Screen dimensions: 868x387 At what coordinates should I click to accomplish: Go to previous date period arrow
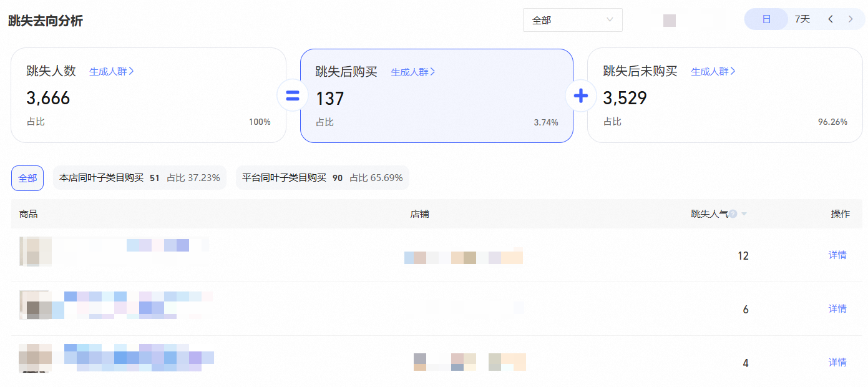pos(831,19)
